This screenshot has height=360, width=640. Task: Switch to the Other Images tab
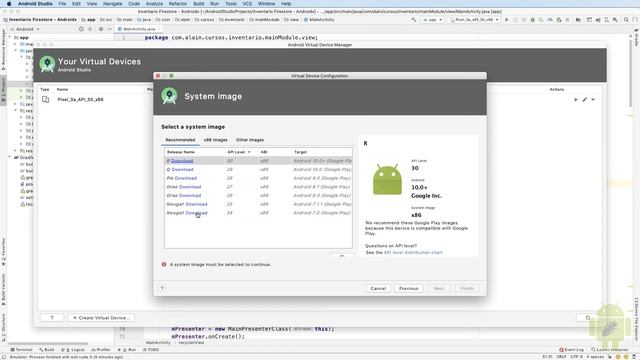click(x=250, y=140)
